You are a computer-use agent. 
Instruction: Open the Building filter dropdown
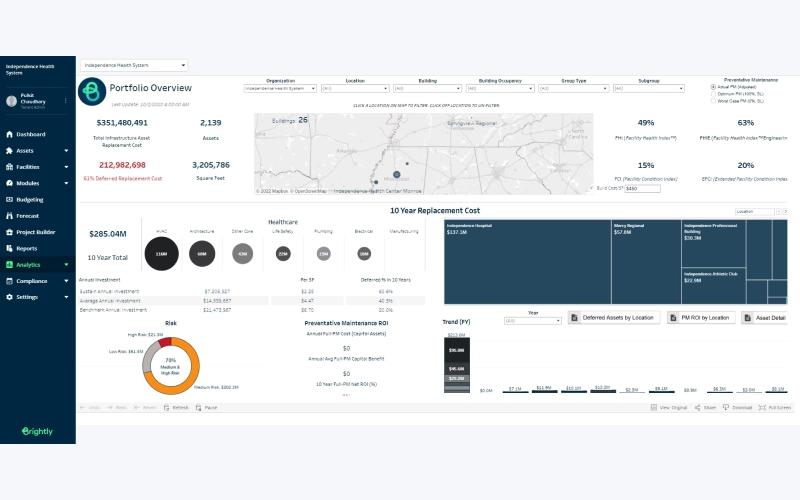coord(428,89)
